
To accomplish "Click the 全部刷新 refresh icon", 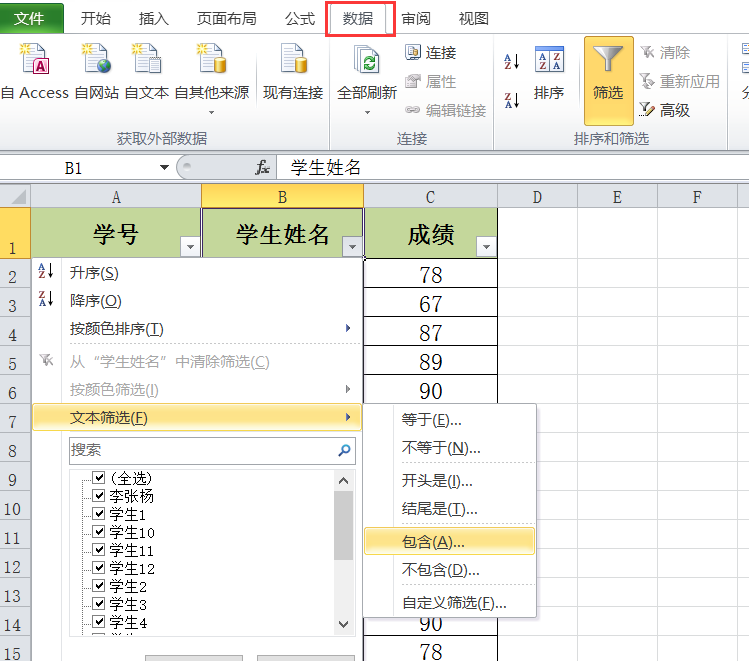I will click(x=367, y=60).
